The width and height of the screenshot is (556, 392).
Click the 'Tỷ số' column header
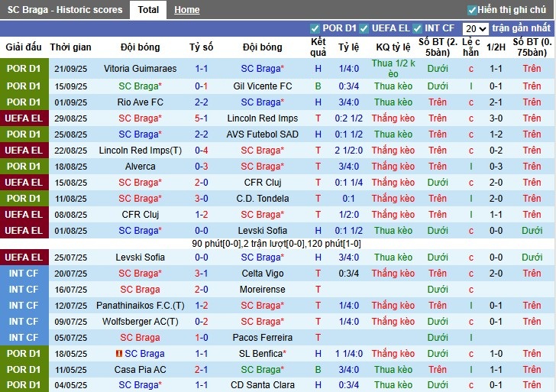click(x=201, y=47)
